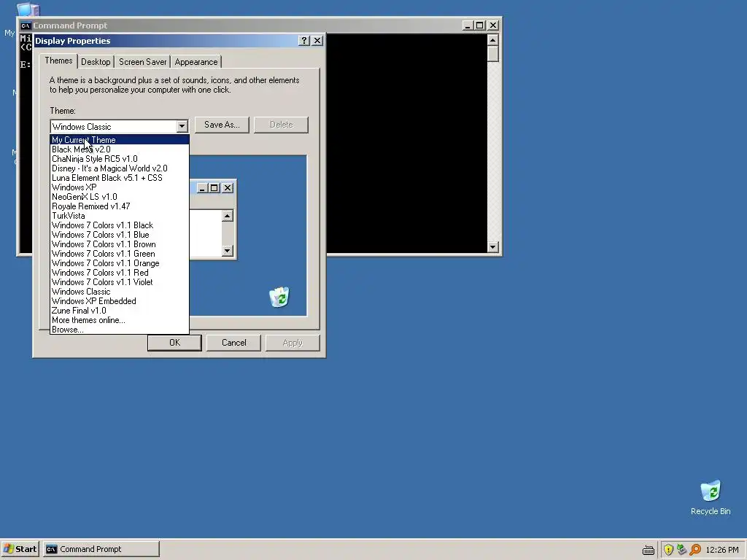Click the Recycle Bin icon in theme preview
This screenshot has height=560, width=747.
coord(279,297)
